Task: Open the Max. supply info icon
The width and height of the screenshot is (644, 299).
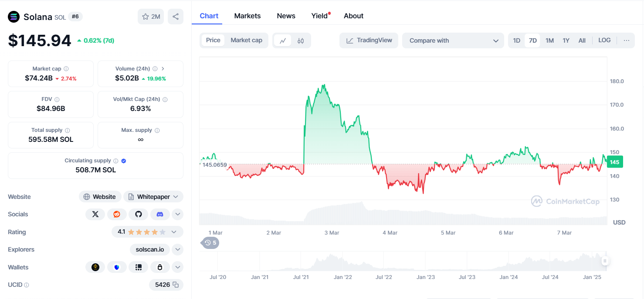Action: 157,130
